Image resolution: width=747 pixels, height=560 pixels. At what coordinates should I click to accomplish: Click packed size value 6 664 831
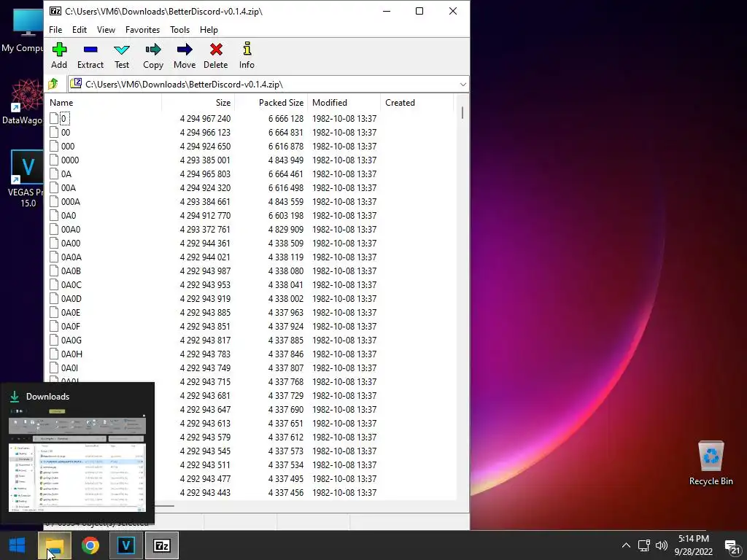pyautogui.click(x=286, y=133)
